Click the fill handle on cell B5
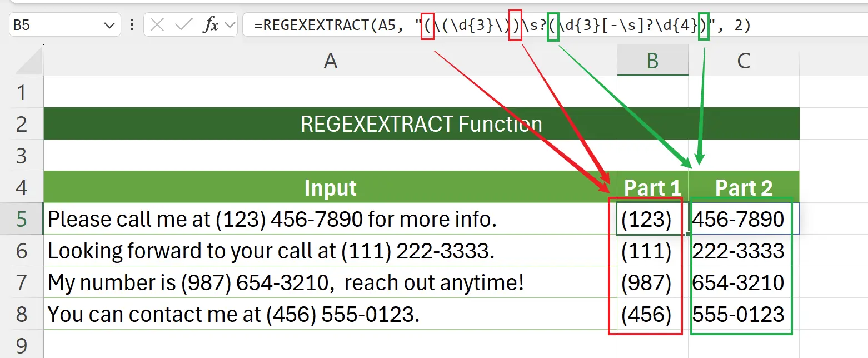The width and height of the screenshot is (868, 358). point(688,235)
